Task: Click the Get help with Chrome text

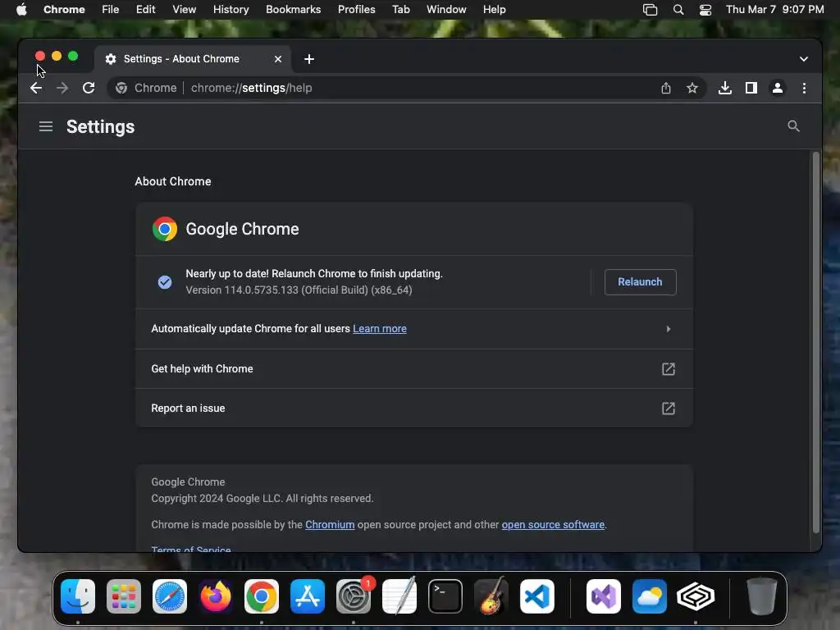Action: click(x=202, y=368)
